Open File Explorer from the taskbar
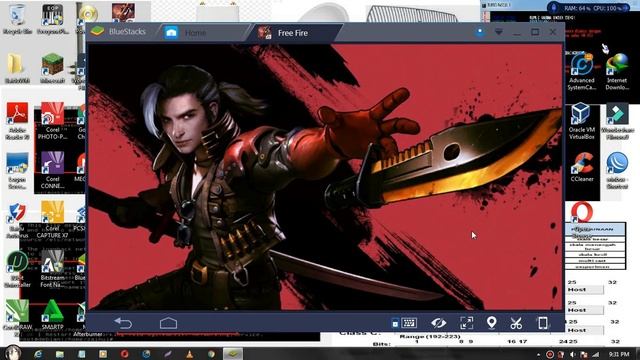The width and height of the screenshot is (640, 360). [x=60, y=354]
